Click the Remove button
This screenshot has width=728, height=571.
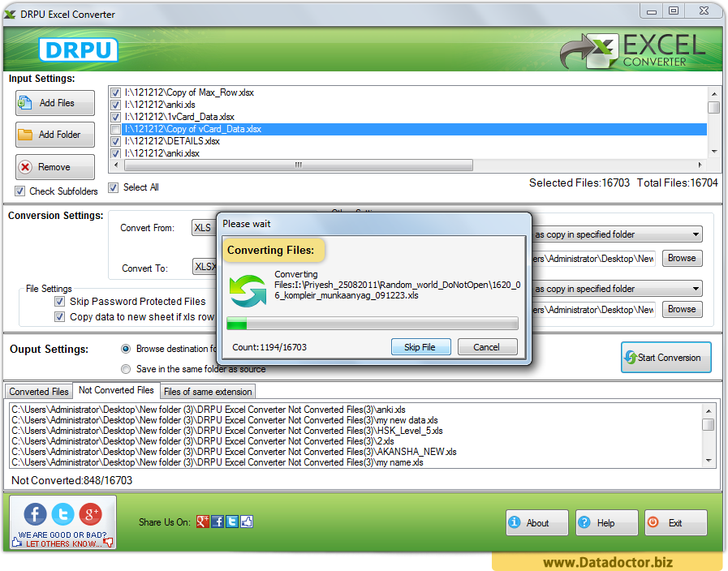coord(55,167)
